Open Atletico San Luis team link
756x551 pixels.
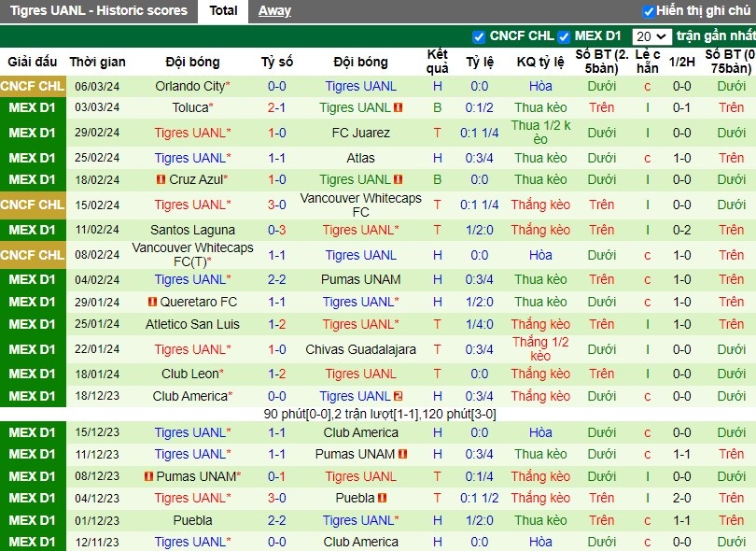point(192,324)
